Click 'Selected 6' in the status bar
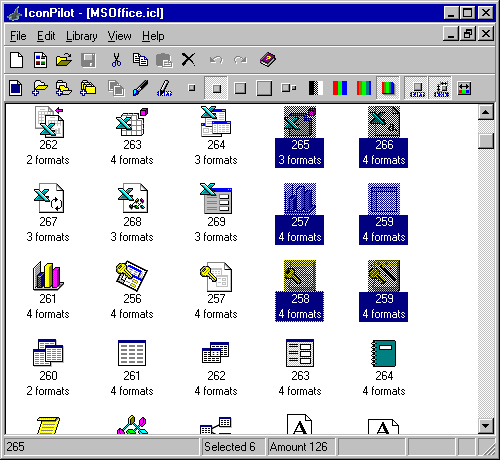 [x=230, y=447]
